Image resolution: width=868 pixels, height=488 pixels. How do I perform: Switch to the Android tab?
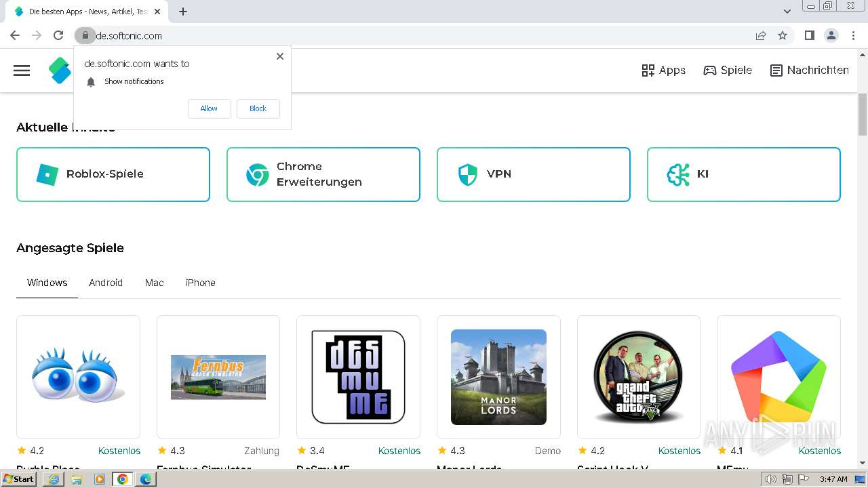[106, 283]
